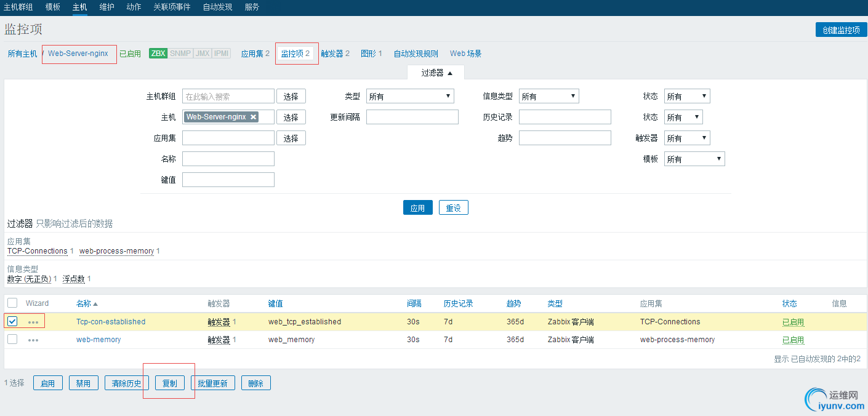
Task: Toggle 已启用 status of Tcp-con-established item
Action: click(x=793, y=322)
